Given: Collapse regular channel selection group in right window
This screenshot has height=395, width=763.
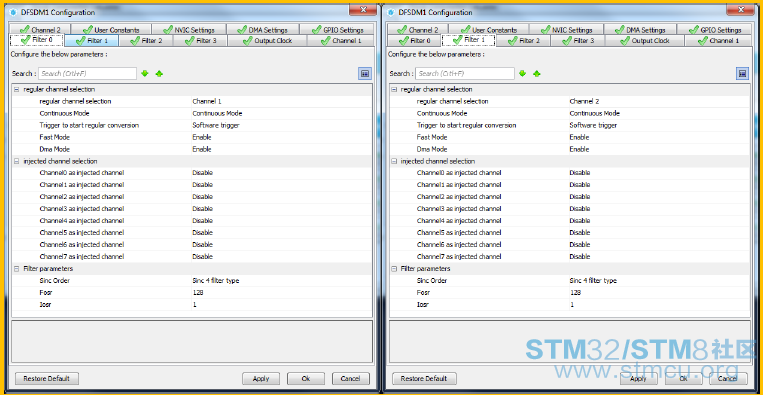Looking at the screenshot, I should click(x=394, y=90).
